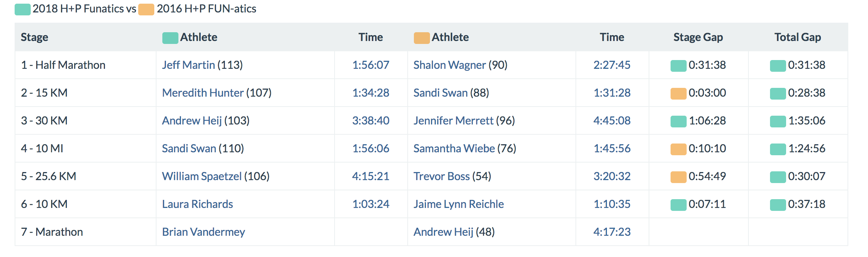Screen dimensions: 868x257
Task: Click Andrew Heij in the 30 KM row
Action: pos(192,121)
